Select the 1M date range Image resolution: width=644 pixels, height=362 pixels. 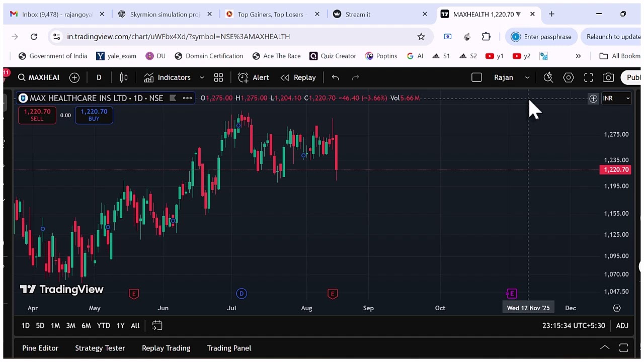pos(55,326)
